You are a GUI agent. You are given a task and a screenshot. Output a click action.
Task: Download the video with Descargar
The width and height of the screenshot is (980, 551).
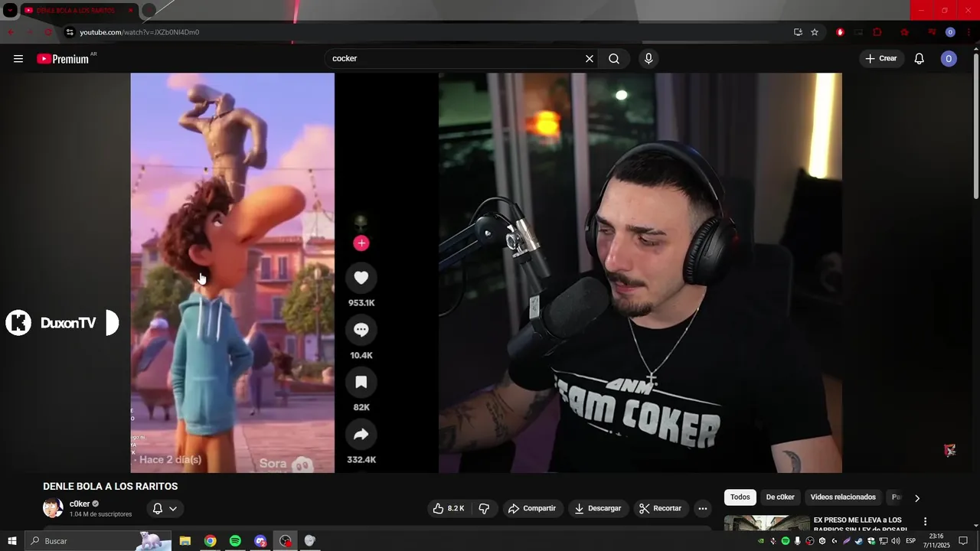pyautogui.click(x=598, y=508)
